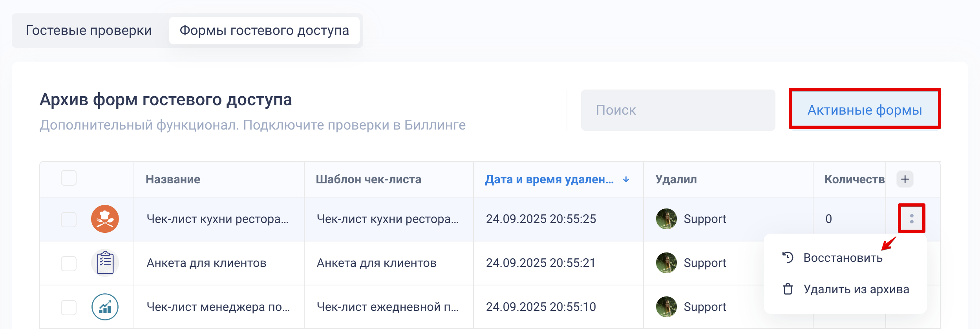Screen dimensions: 980x329
Task: Click the sort arrow beside the date column
Action: tap(626, 179)
